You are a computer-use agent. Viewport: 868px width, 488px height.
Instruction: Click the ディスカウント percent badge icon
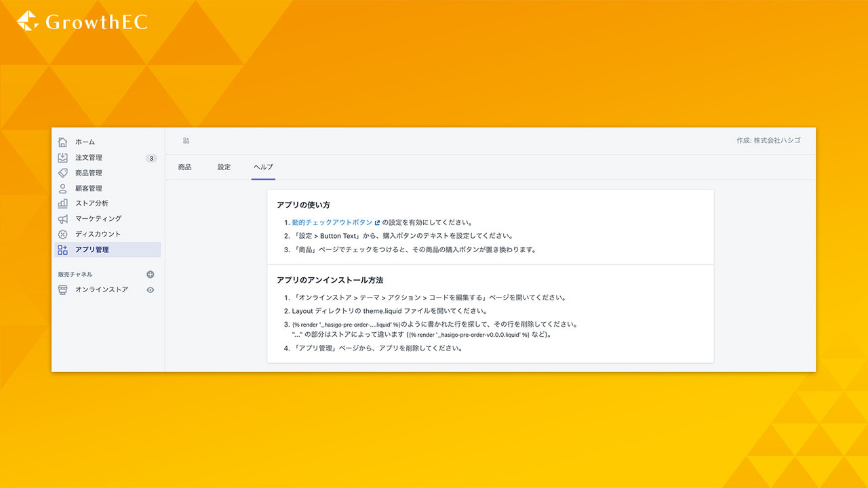(x=62, y=234)
